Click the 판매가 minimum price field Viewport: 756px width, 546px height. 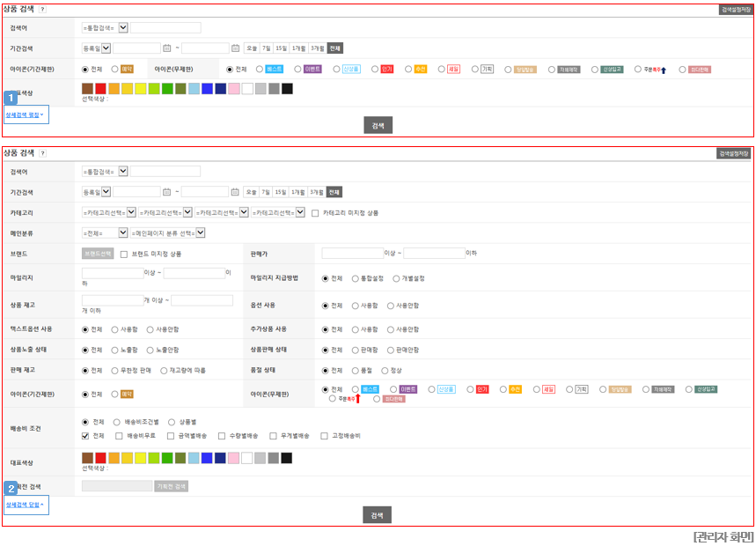coord(353,254)
